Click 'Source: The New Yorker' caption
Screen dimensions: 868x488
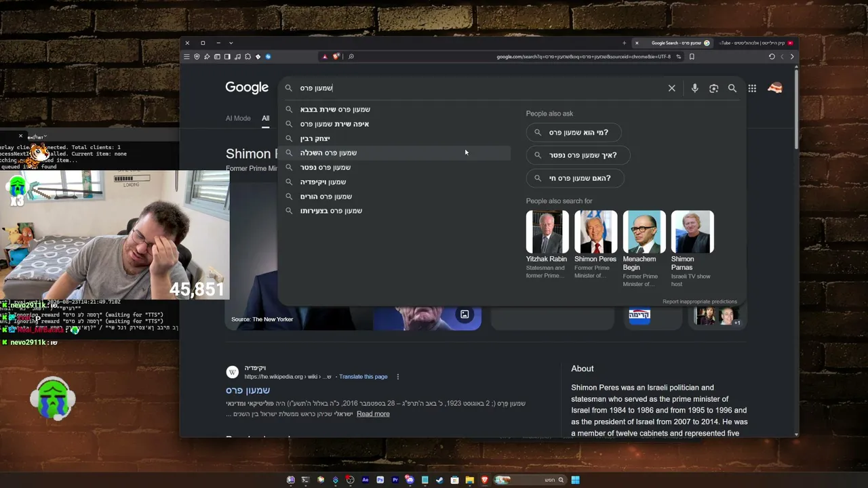pos(262,319)
